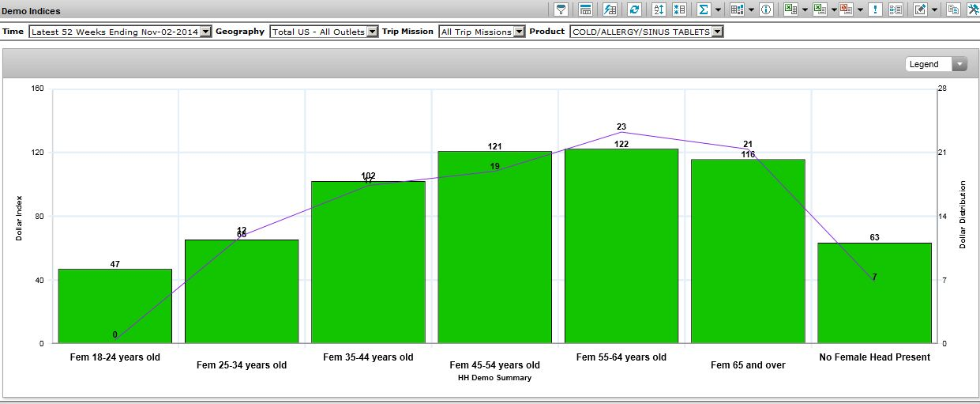
Task: Click the filter funnel icon
Action: (561, 9)
